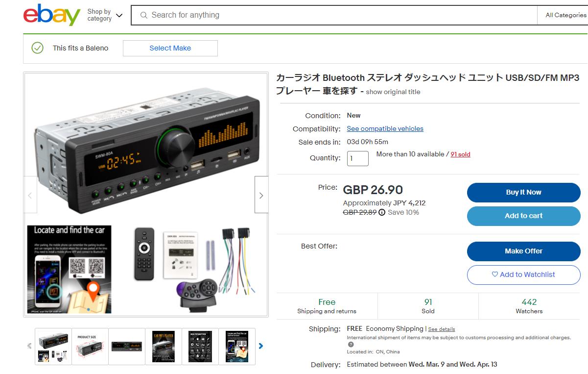Viewport: 588px width, 374px height.
Task: Click the price info circle icon
Action: 382,212
